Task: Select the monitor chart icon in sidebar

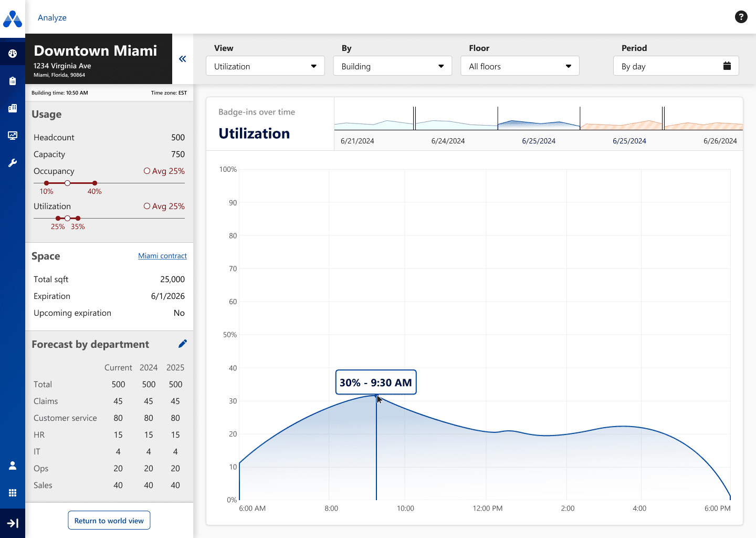Action: tap(13, 136)
